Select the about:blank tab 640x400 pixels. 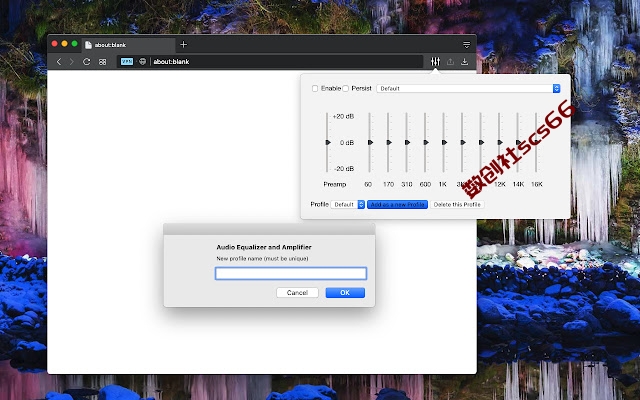[128, 45]
